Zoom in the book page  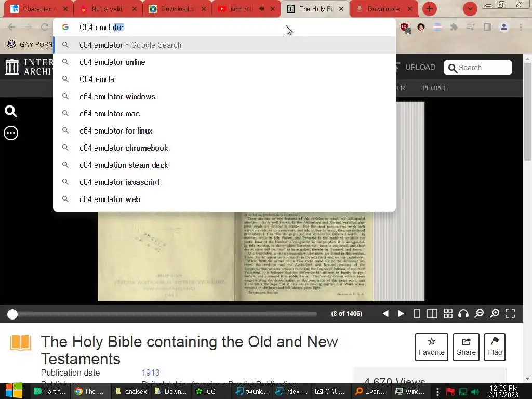click(495, 313)
